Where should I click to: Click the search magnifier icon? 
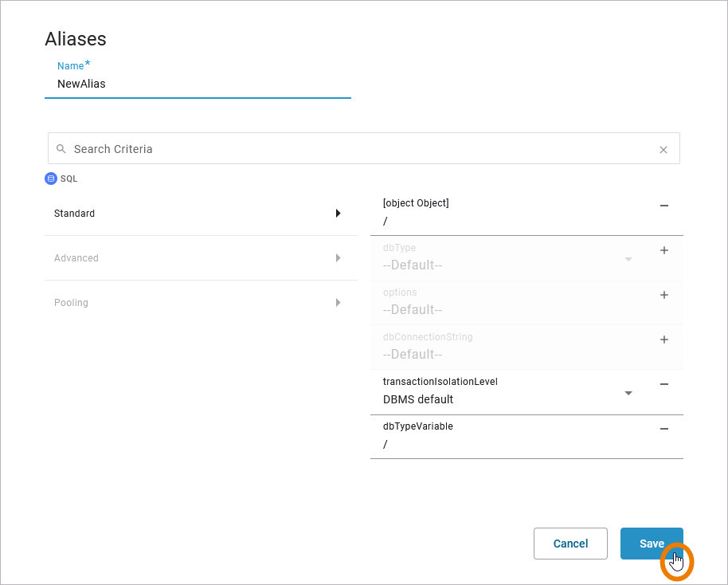click(61, 149)
